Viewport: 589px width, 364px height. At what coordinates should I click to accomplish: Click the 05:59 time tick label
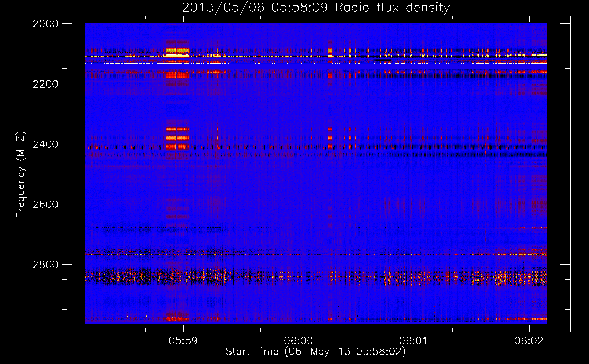[x=183, y=341]
